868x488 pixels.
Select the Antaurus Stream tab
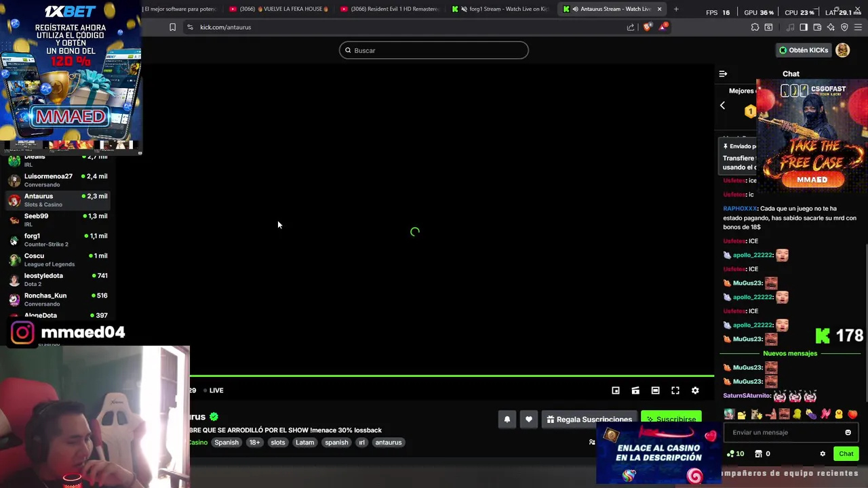(x=610, y=9)
